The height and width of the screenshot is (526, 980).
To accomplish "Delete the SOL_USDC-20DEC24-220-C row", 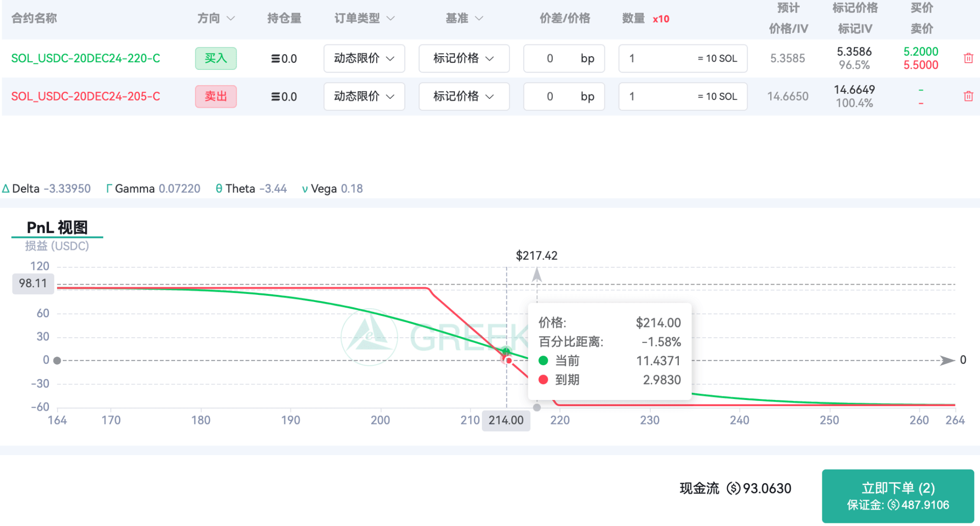I will [x=968, y=58].
